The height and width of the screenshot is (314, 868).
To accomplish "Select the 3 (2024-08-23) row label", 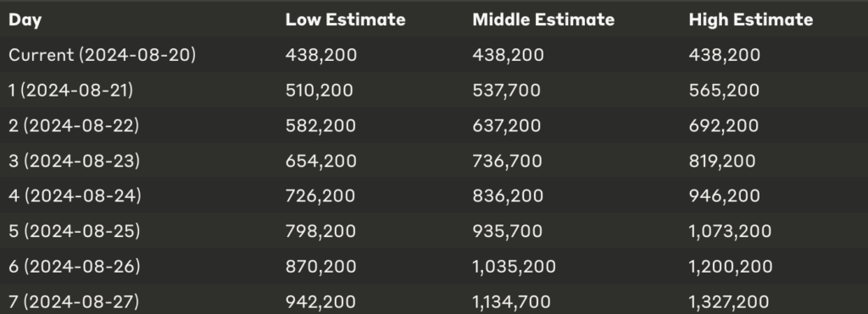I will (x=75, y=161).
